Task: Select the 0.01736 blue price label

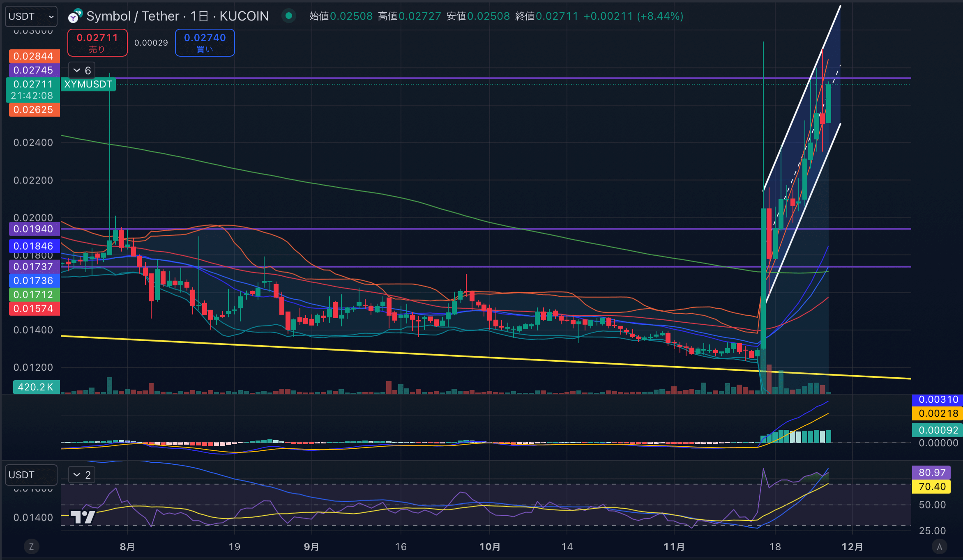Action: coord(34,281)
